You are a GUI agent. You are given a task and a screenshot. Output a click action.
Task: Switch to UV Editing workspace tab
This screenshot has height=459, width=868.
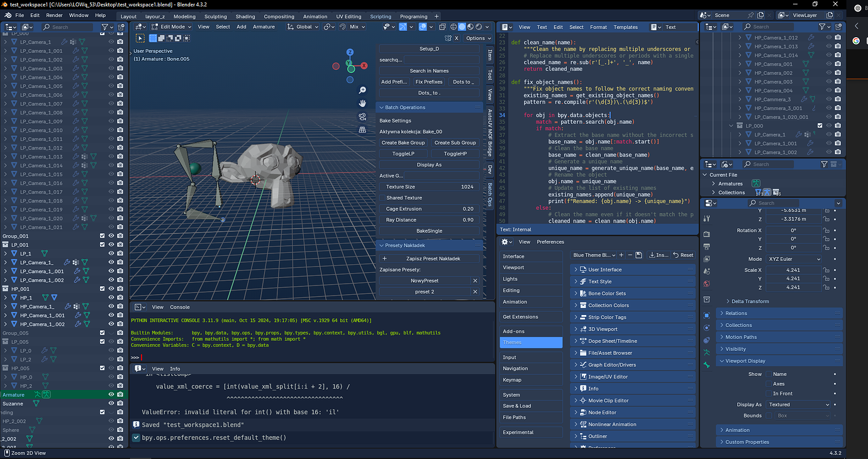click(x=348, y=16)
